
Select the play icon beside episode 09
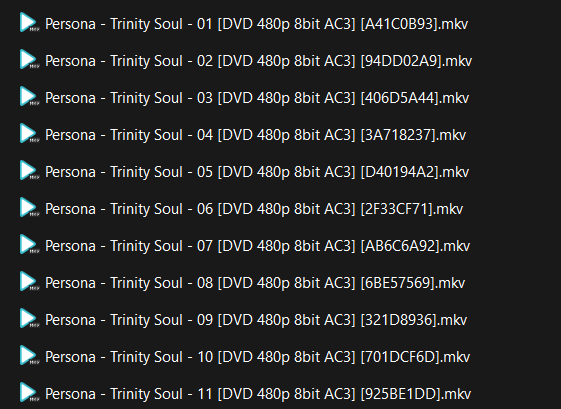pos(29,318)
